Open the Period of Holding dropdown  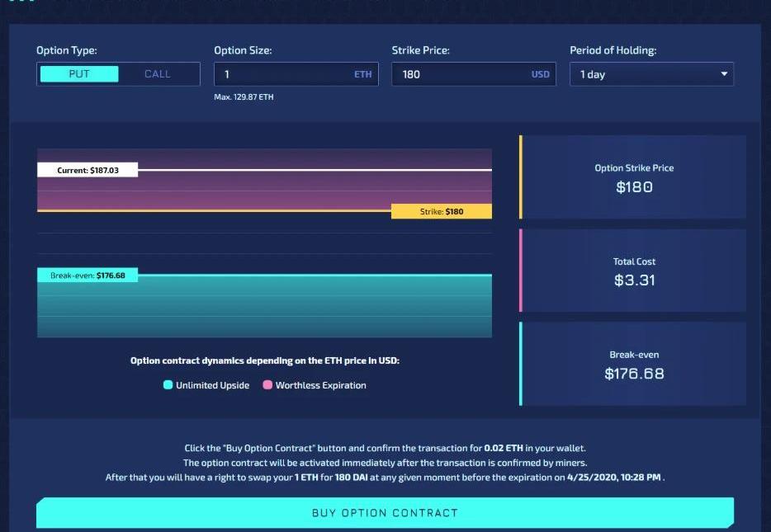pyautogui.click(x=650, y=74)
